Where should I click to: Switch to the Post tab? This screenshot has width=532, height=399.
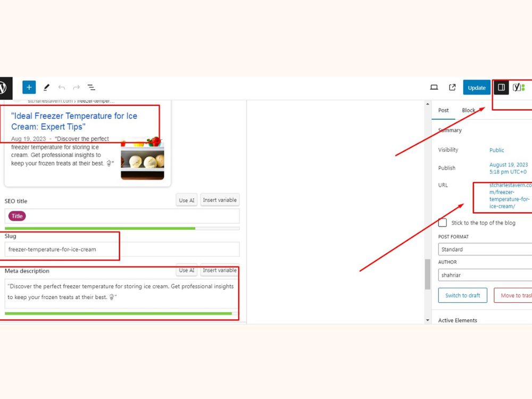pos(443,110)
